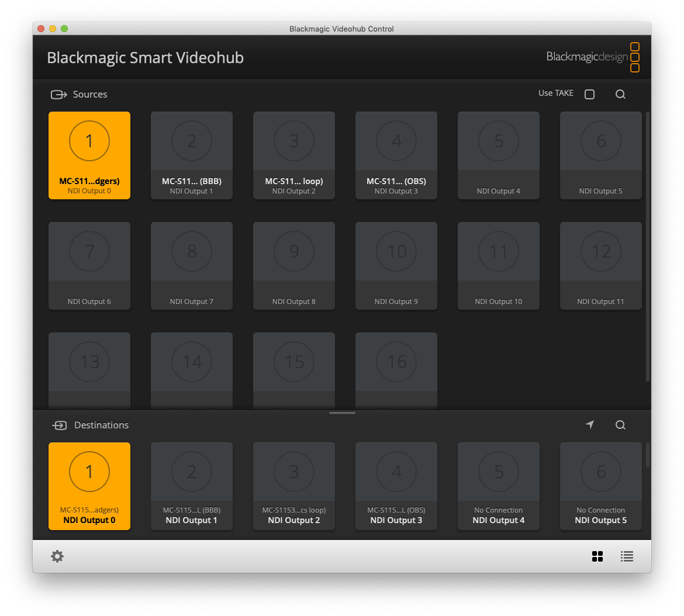684x616 pixels.
Task: Search destinations with magnifier icon
Action: pyautogui.click(x=620, y=425)
